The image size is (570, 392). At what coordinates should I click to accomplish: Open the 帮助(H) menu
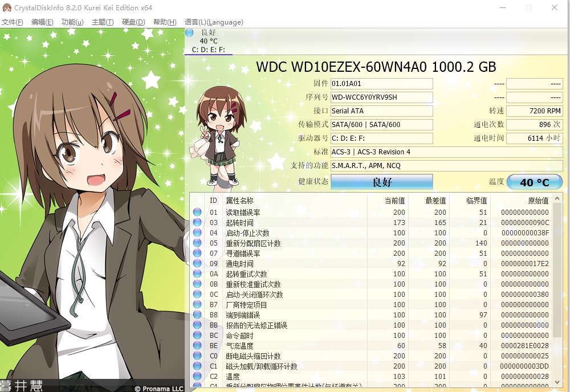[x=165, y=22]
